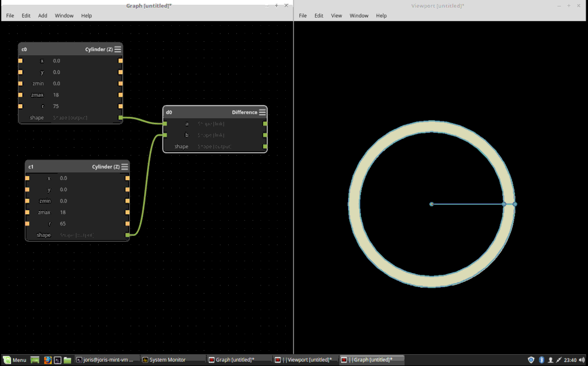Select the c1 node name label
The width and height of the screenshot is (588, 366).
point(31,167)
